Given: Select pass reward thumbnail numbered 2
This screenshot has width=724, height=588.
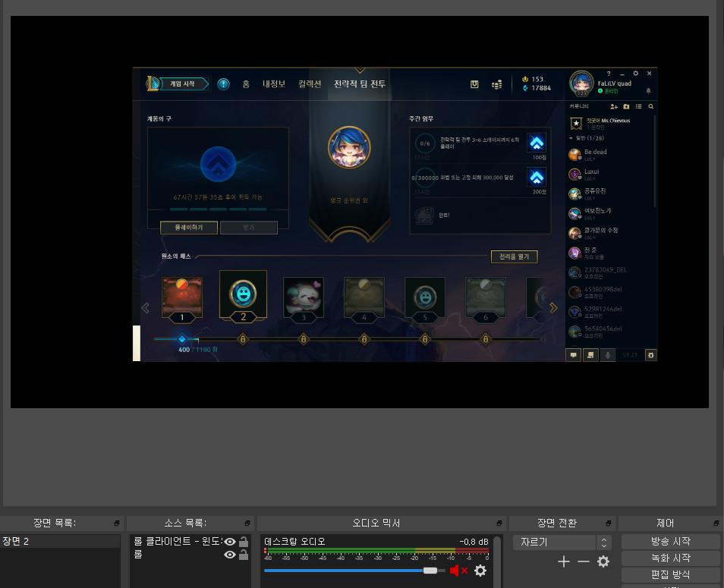Looking at the screenshot, I should pos(243,297).
